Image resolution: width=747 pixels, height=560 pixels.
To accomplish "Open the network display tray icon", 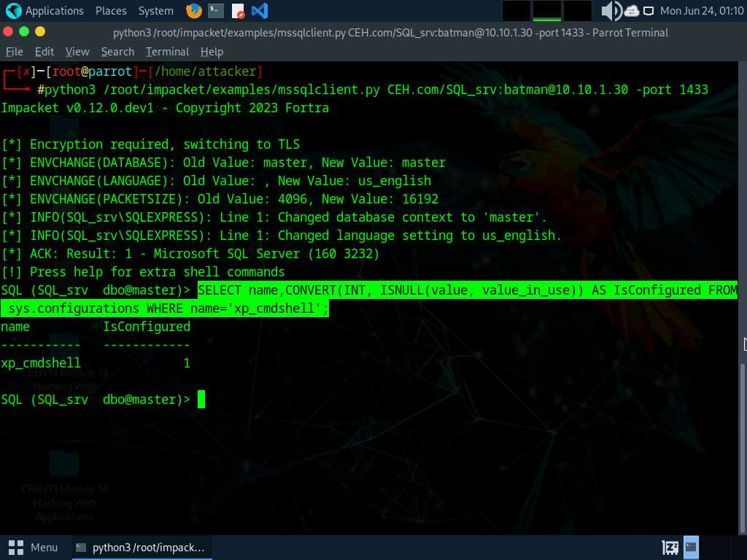I will 649,11.
